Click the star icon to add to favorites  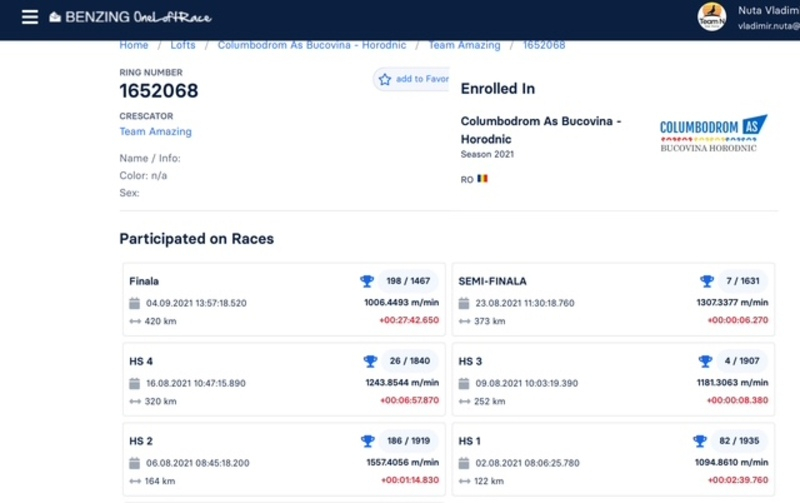pos(385,79)
